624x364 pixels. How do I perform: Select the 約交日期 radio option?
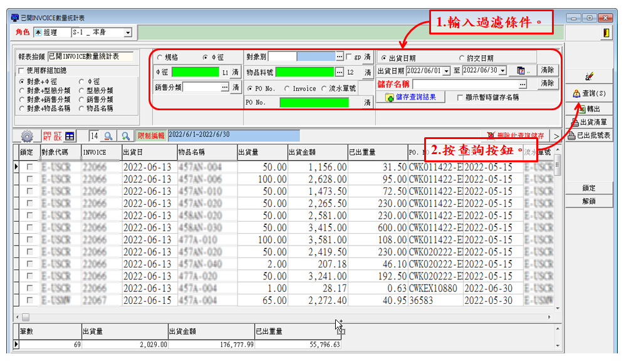tap(462, 58)
